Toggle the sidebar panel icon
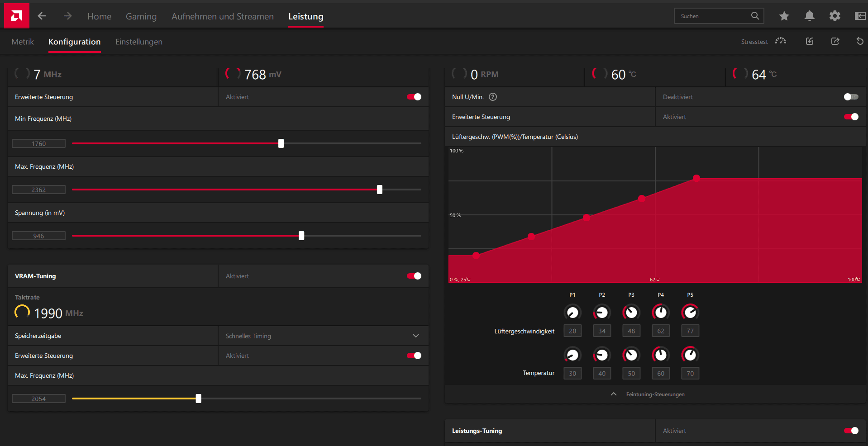The width and height of the screenshot is (868, 446). coord(860,16)
